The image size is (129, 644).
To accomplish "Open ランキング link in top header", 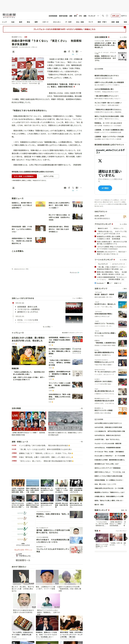I will click(x=92, y=16).
